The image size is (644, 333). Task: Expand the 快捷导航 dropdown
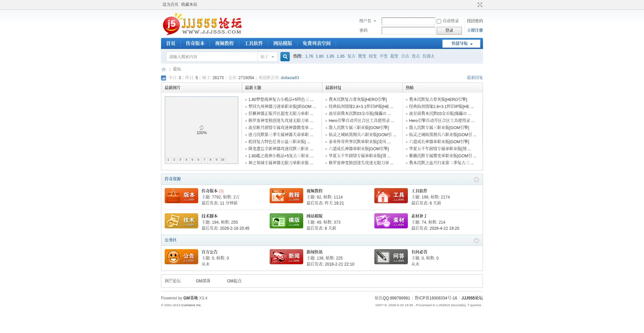click(462, 44)
